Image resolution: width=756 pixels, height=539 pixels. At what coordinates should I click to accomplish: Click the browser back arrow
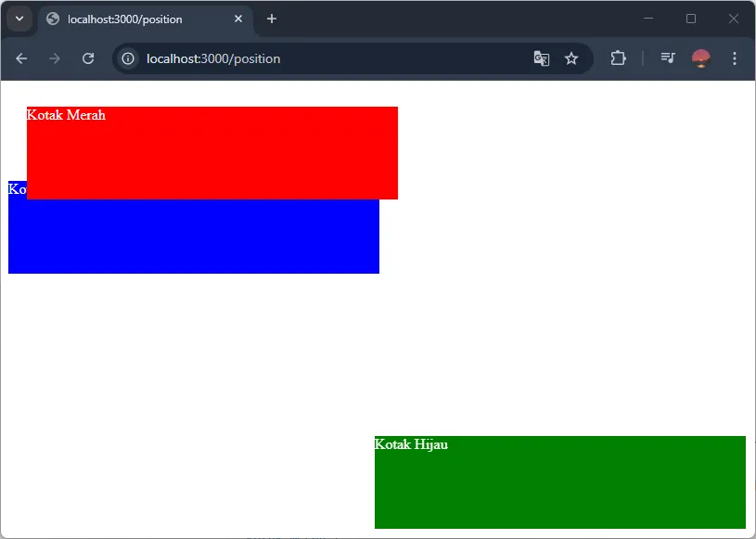pos(21,58)
